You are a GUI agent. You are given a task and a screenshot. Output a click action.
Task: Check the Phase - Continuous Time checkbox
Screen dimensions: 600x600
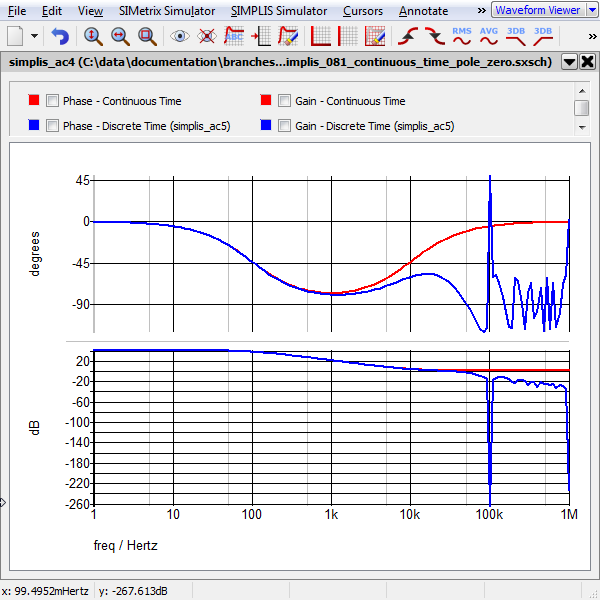point(52,101)
